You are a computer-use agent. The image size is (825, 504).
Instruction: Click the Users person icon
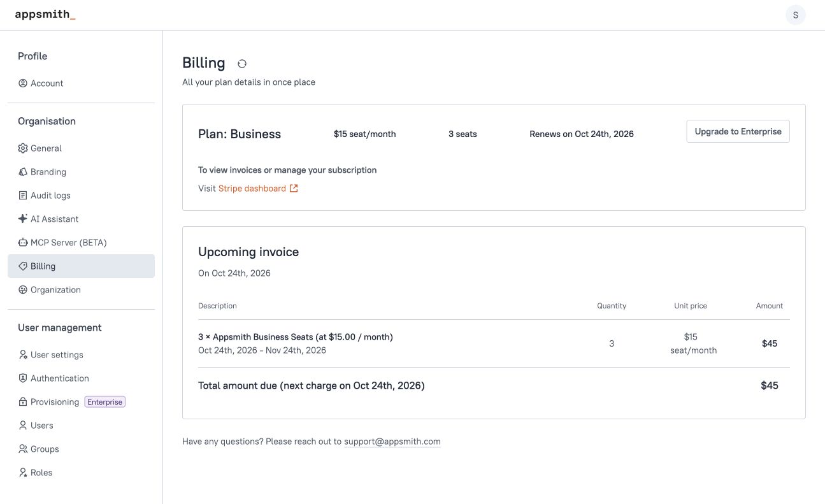[x=23, y=426]
